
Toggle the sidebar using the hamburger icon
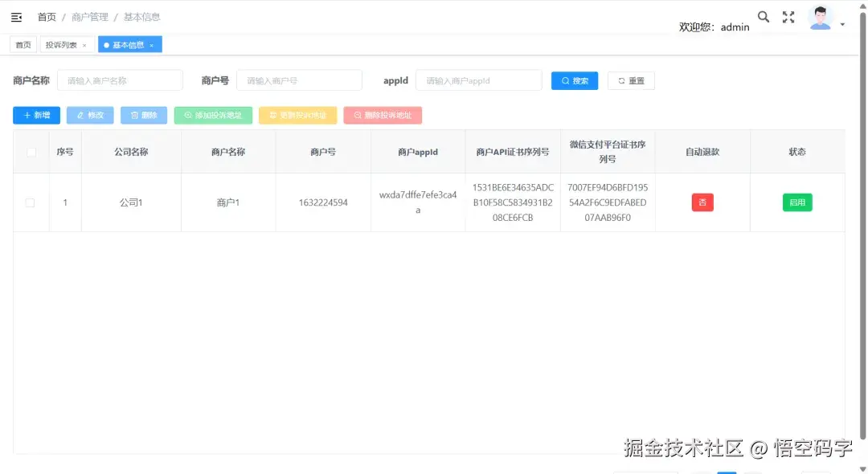pyautogui.click(x=16, y=16)
